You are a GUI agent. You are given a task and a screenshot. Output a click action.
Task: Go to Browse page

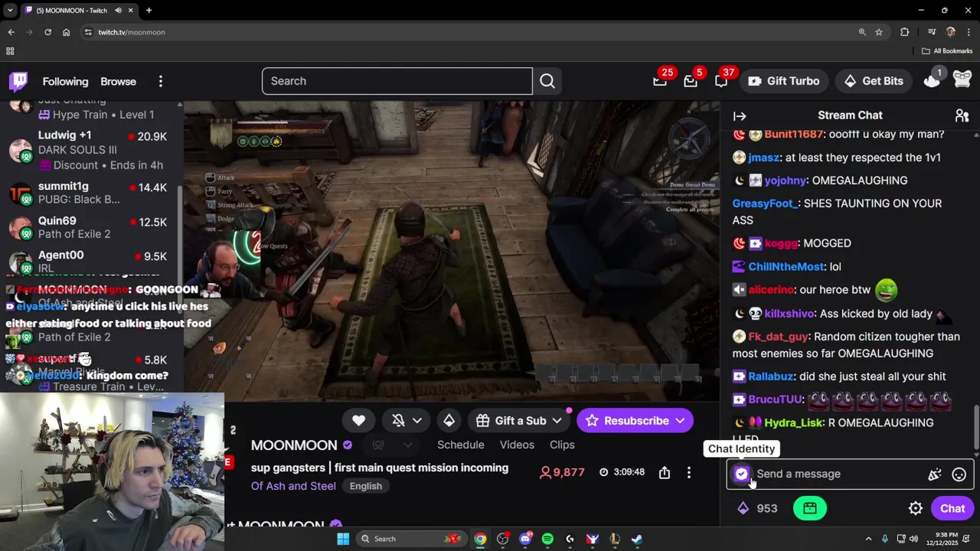[118, 81]
